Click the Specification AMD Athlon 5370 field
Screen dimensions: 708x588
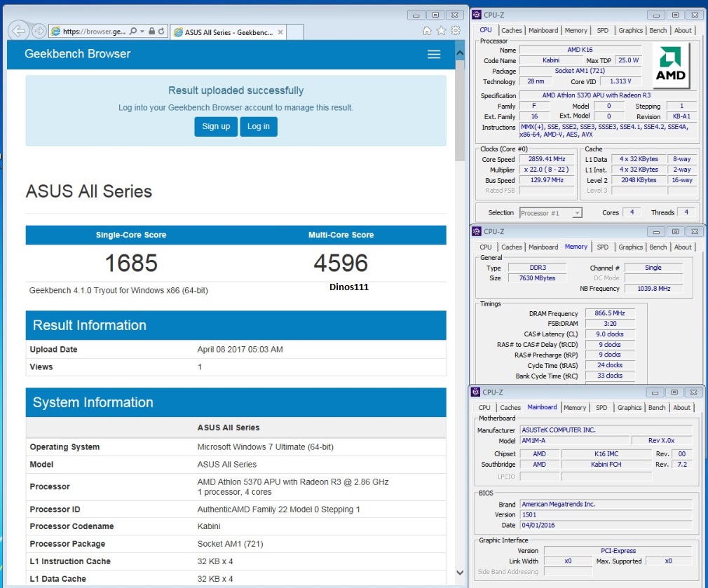click(x=608, y=95)
